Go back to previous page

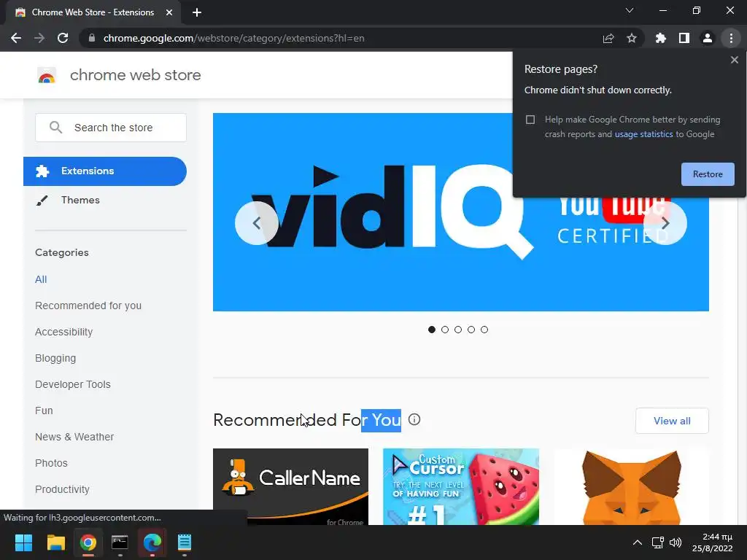pos(16,38)
